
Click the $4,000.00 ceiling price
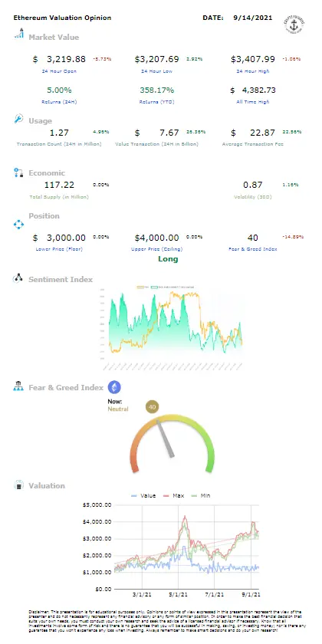[x=157, y=238]
